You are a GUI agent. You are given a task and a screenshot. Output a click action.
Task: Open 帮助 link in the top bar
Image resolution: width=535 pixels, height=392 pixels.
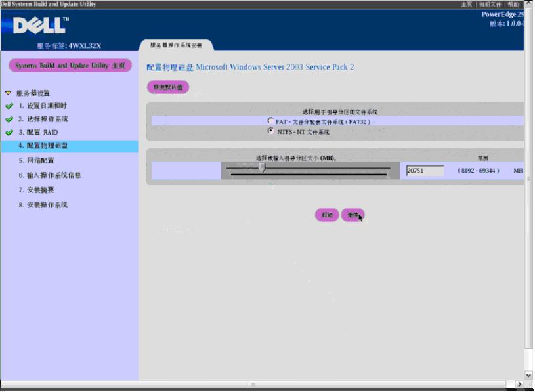(513, 4)
